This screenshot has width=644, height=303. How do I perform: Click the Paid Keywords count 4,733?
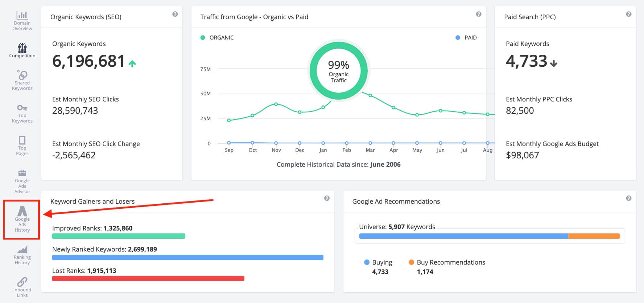pos(526,61)
